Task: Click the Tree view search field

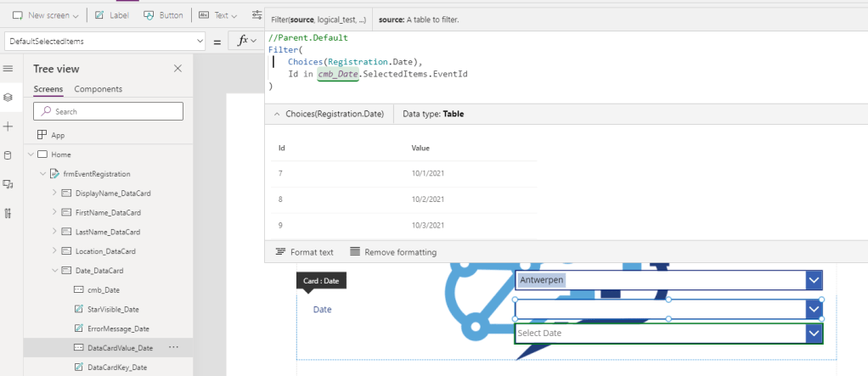Action: pos(109,111)
